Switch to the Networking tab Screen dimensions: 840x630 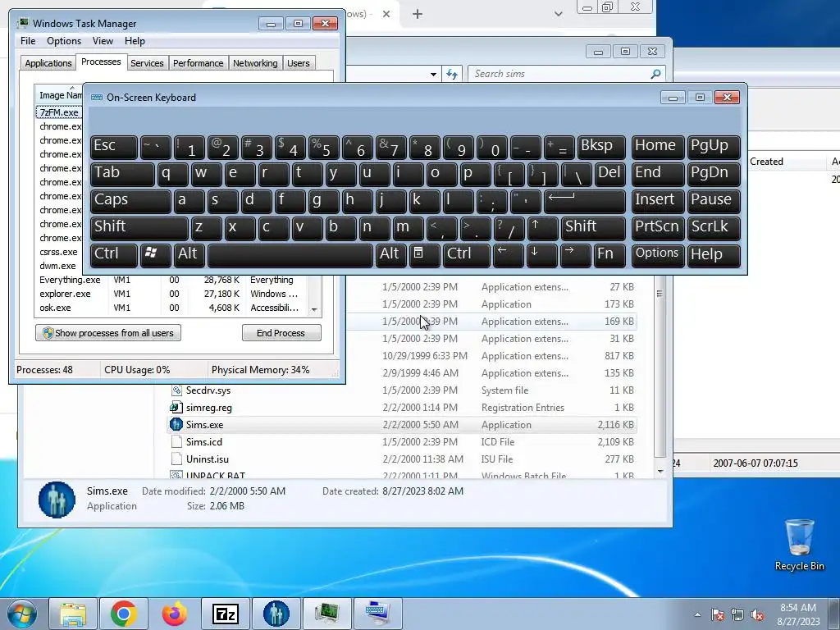[255, 63]
